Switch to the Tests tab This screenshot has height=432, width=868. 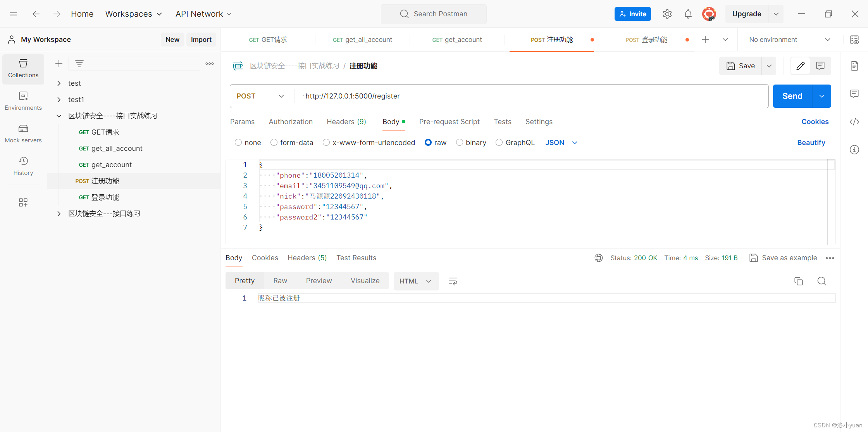503,122
